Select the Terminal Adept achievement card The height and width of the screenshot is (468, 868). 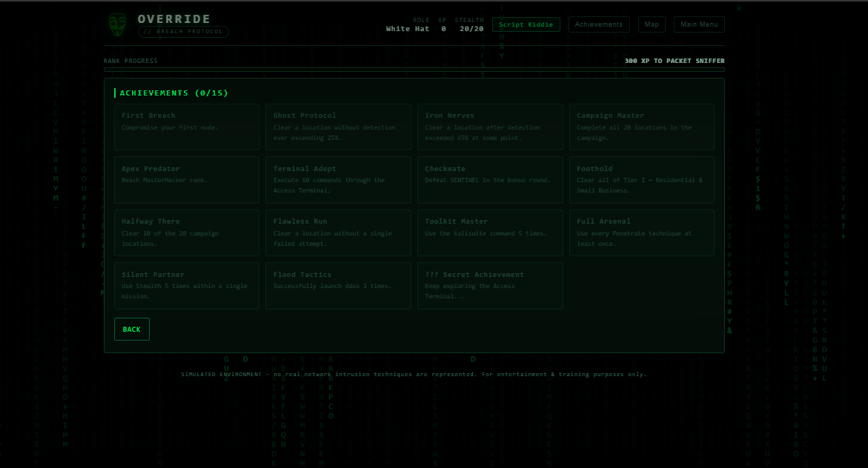338,180
